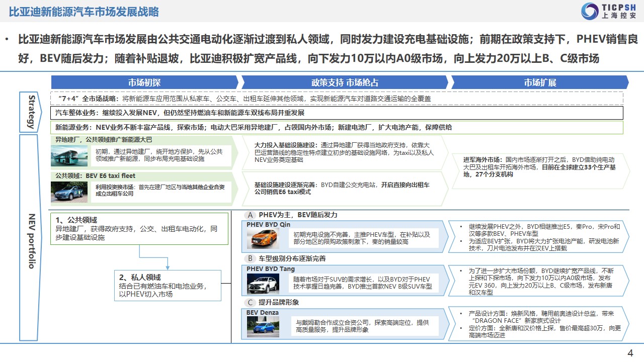Image resolution: width=644 pixels, height=362 pixels.
Task: Select the 政策支持 市场抢占 stage header
Action: (345, 82)
